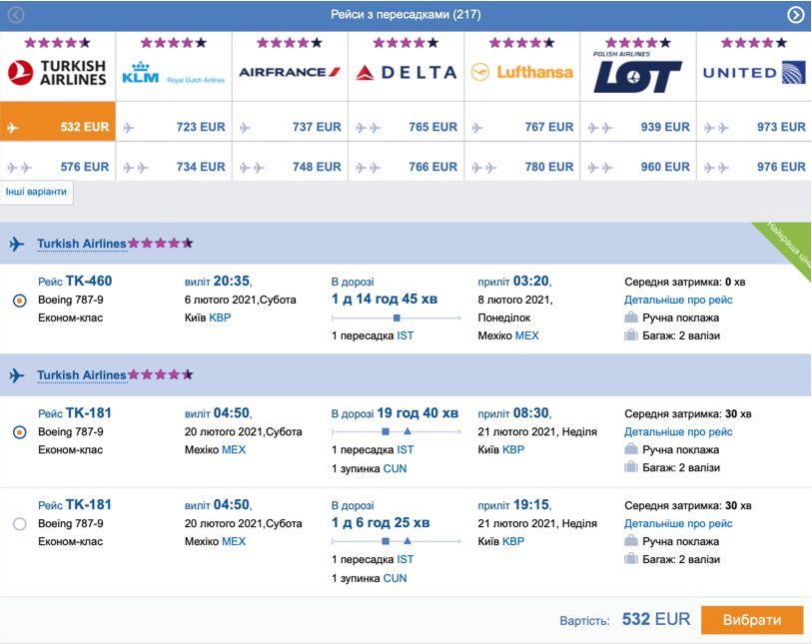Select the KLM airline logo
The width and height of the screenshot is (812, 644).
pos(174,73)
